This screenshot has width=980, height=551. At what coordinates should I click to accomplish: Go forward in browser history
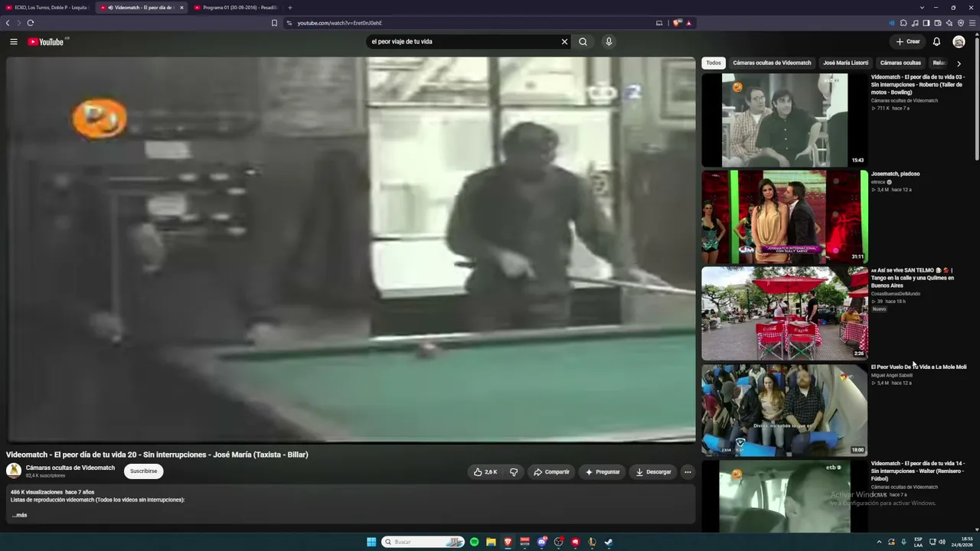coord(18,23)
